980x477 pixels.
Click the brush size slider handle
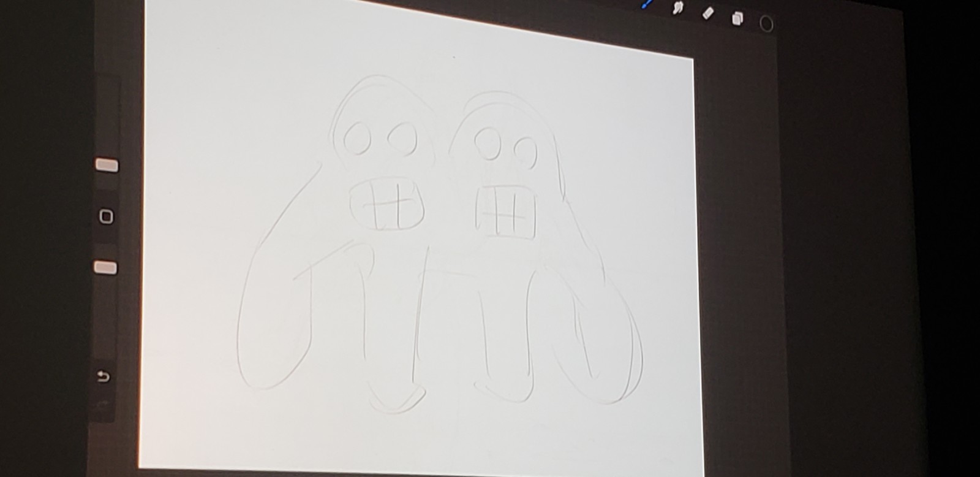coord(107,165)
